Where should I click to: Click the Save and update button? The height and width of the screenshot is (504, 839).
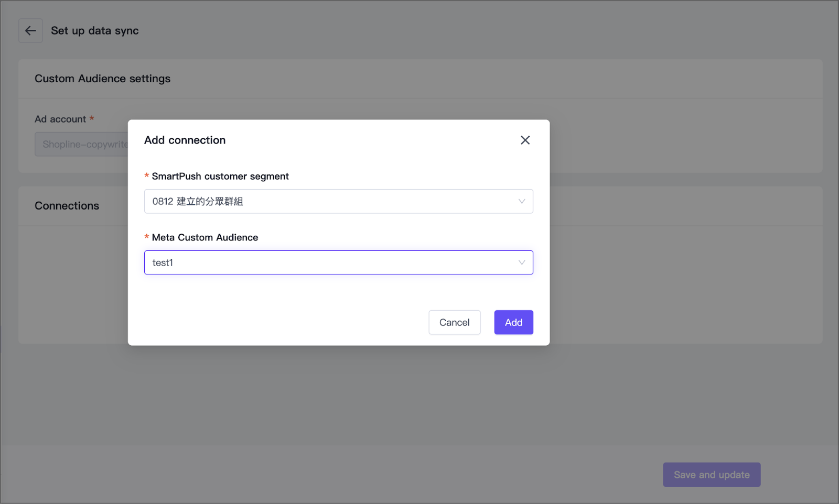tap(711, 475)
